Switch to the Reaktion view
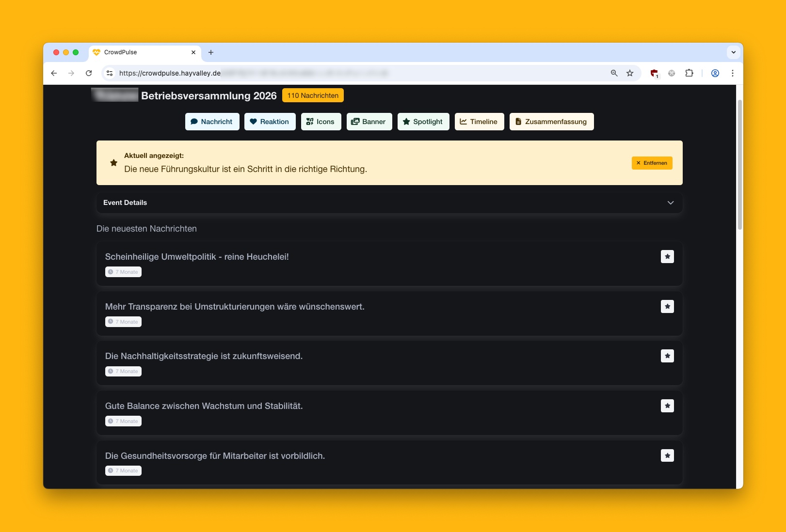This screenshot has width=786, height=532. coord(270,122)
